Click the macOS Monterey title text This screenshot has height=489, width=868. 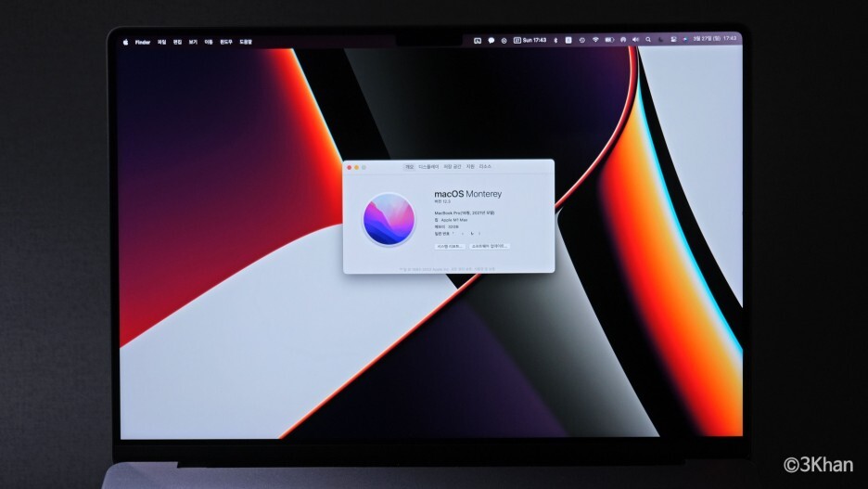tap(467, 194)
